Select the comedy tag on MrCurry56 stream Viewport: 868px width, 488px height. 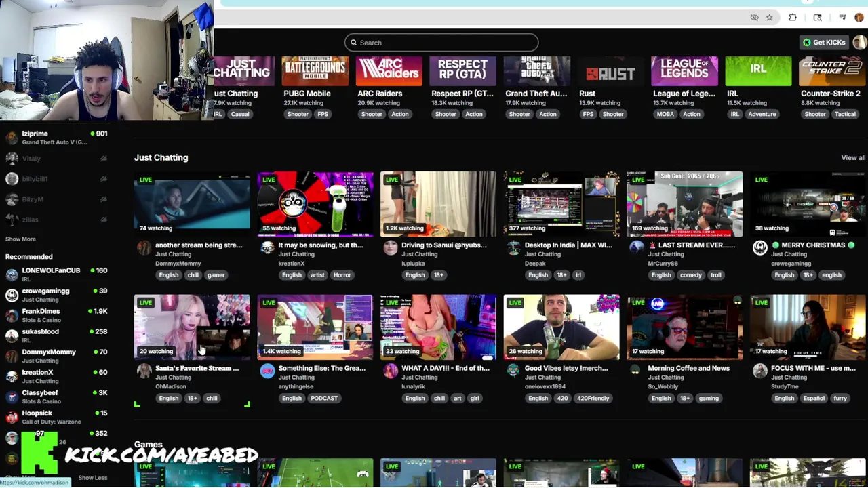point(691,275)
